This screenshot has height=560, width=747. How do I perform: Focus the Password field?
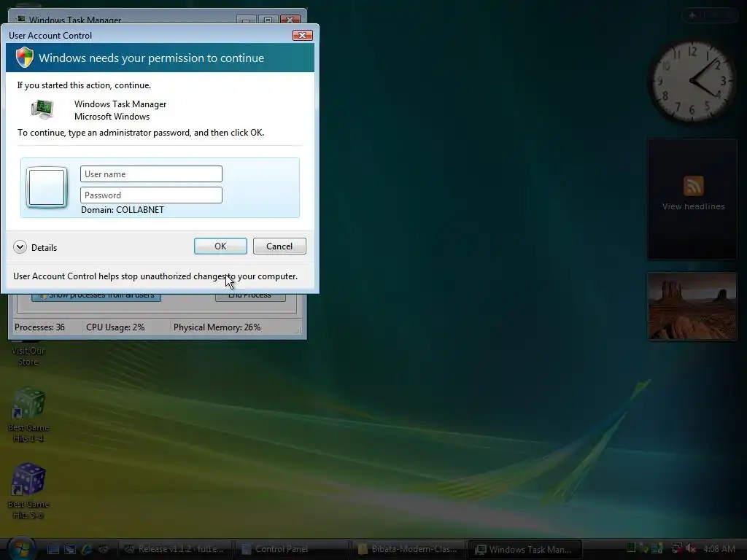[151, 195]
